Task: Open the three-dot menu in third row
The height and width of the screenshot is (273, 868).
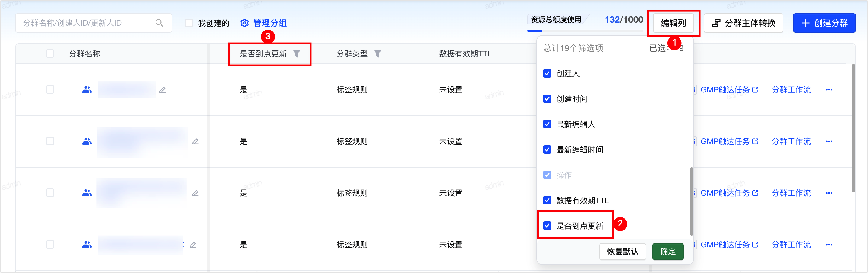Action: (829, 193)
